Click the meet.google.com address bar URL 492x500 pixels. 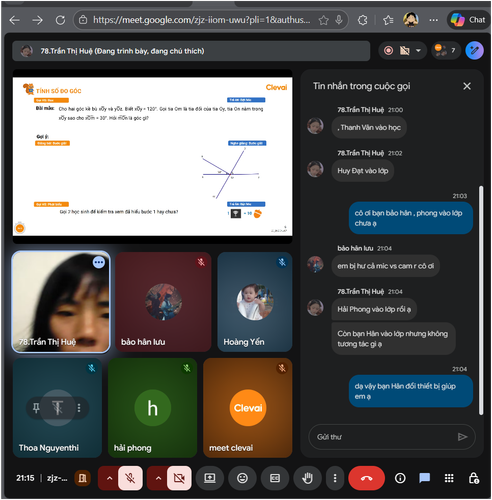pos(201,20)
